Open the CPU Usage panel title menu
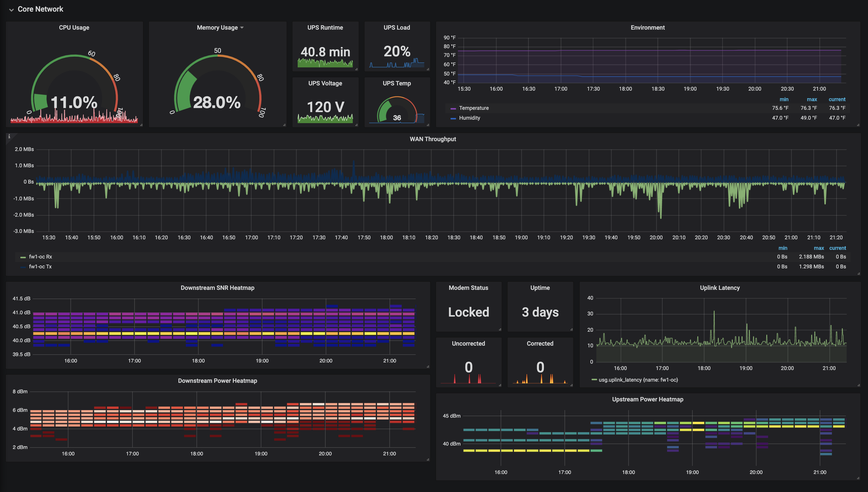868x492 pixels. pyautogui.click(x=74, y=28)
